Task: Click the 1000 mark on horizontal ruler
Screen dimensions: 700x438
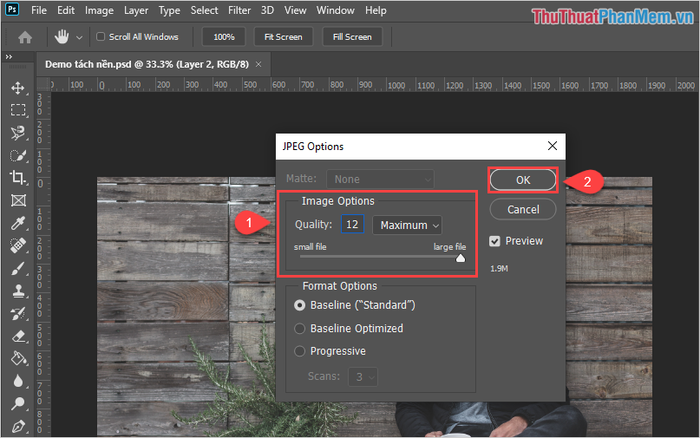Action: click(396, 85)
